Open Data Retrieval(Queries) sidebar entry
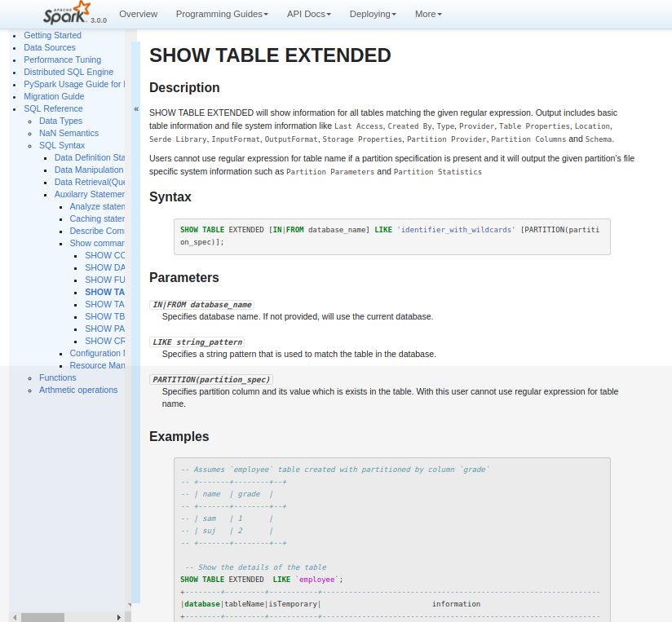Screen dimensions: 672x622 point(90,182)
